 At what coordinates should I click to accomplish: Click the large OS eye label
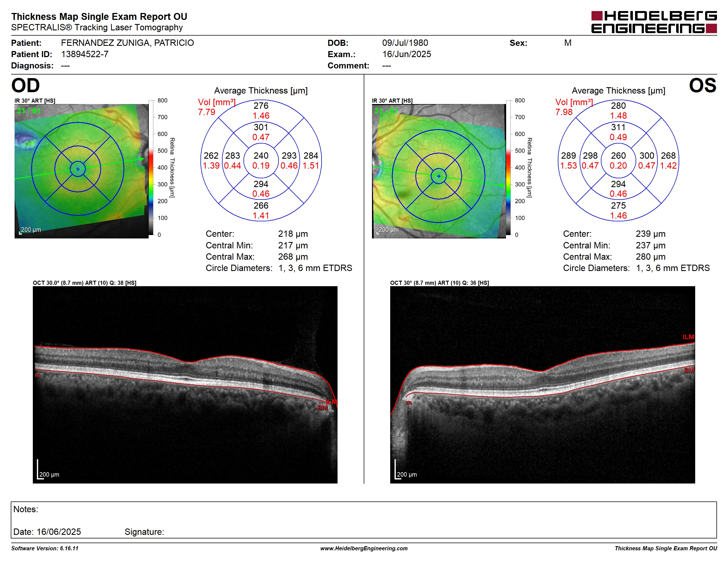703,85
